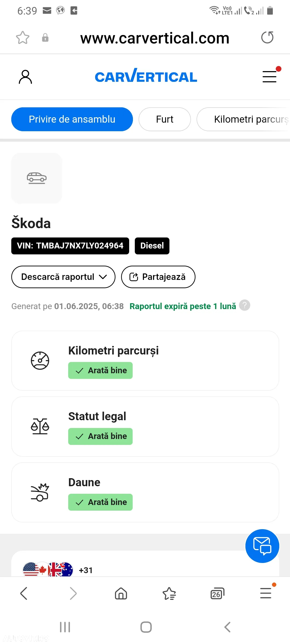Switch to the Kilometri parcurși tab

point(243,119)
